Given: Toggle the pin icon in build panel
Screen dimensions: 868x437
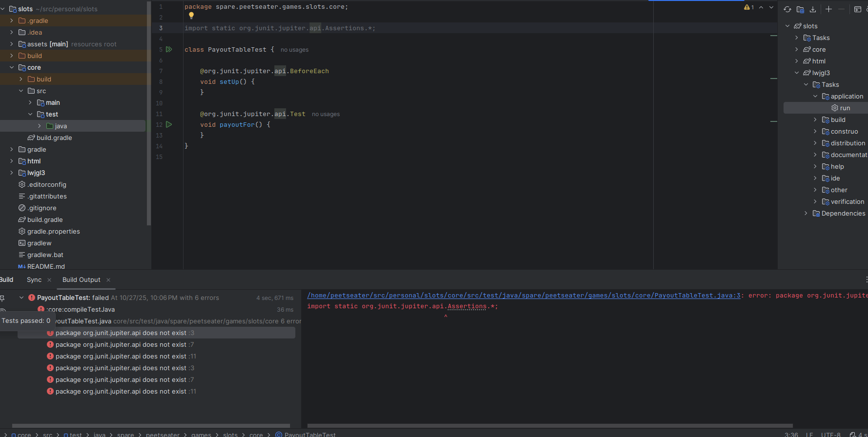Looking at the screenshot, I should 2,298.
